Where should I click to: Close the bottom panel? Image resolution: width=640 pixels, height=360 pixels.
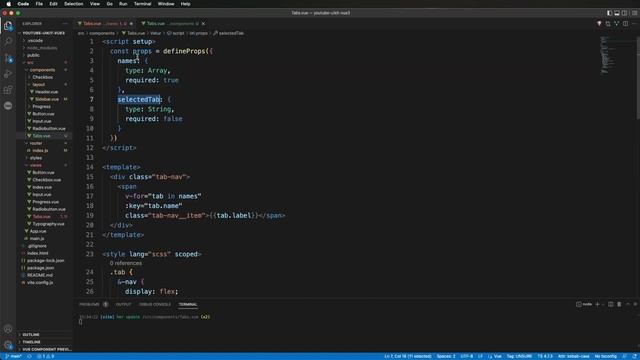tap(635, 304)
